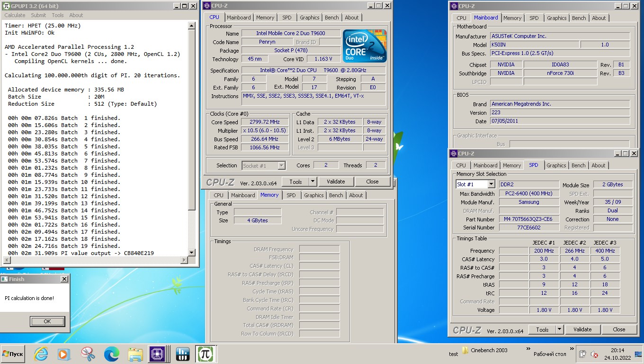Open the Slot #1 dropdown in SPD window

coord(491,184)
